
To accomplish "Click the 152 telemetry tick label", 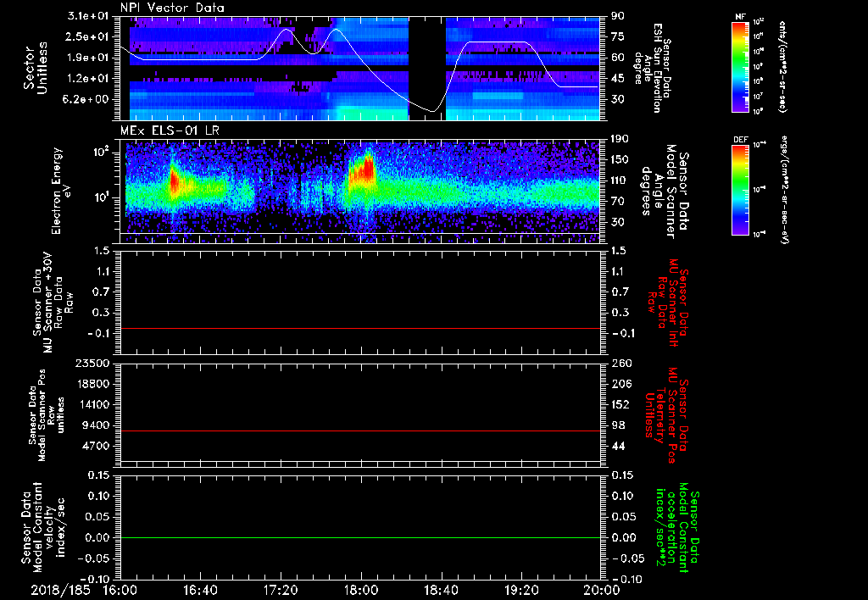I will 620,404.
